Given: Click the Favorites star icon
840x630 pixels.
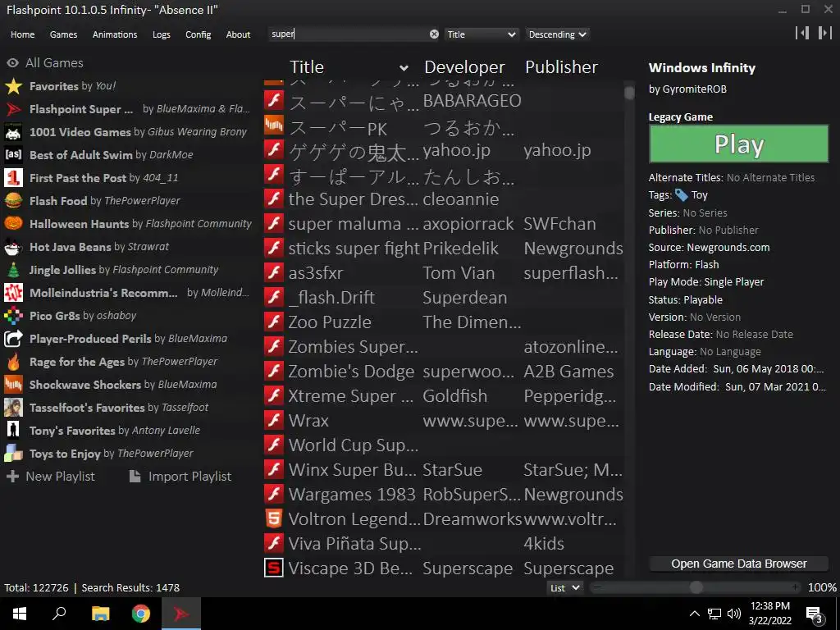Looking at the screenshot, I should click(x=13, y=86).
